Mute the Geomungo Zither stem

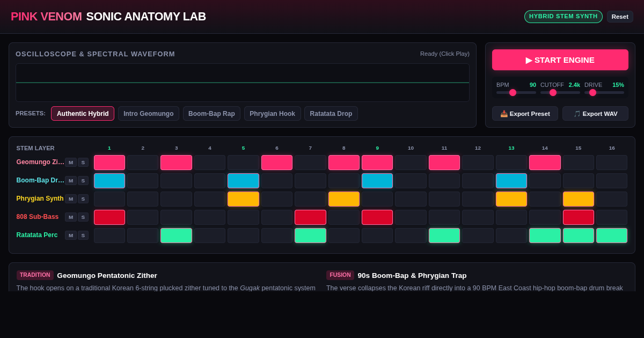pos(71,162)
